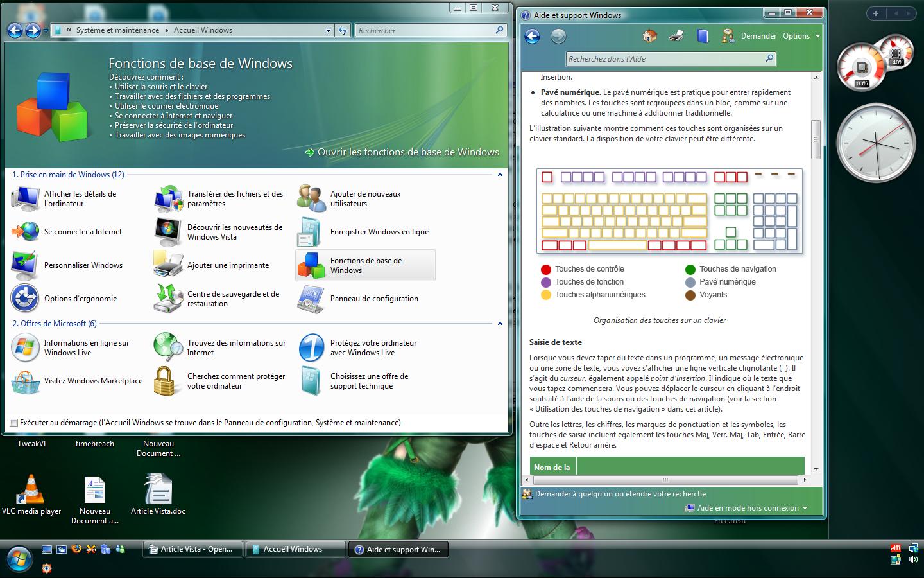Image resolution: width=924 pixels, height=578 pixels.
Task: Open Panneau de configuration item
Action: tap(358, 299)
